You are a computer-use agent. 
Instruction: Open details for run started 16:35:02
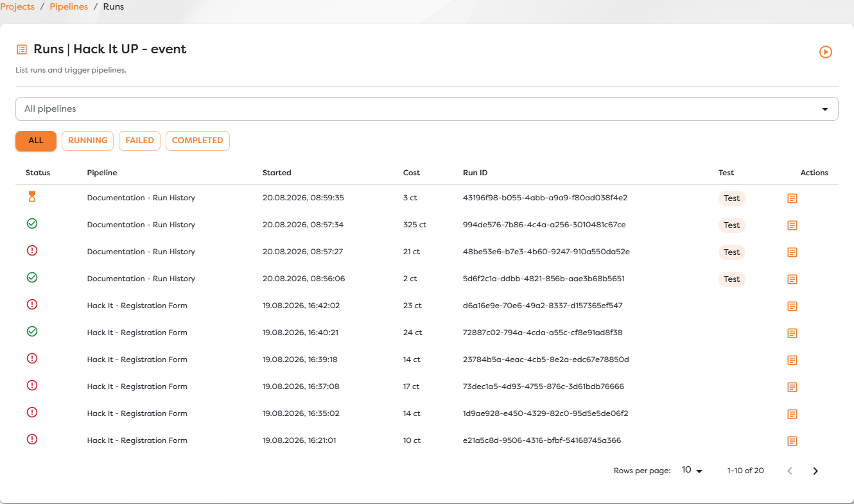pos(792,414)
